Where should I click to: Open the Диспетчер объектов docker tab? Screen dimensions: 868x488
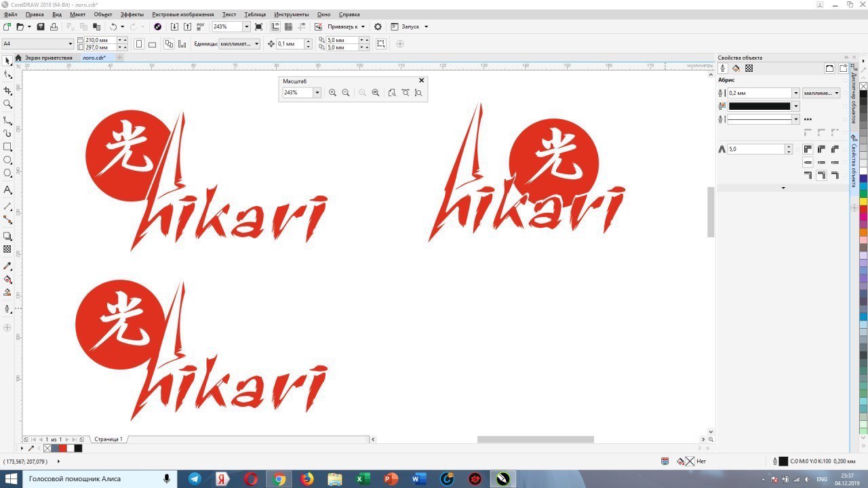[854, 95]
